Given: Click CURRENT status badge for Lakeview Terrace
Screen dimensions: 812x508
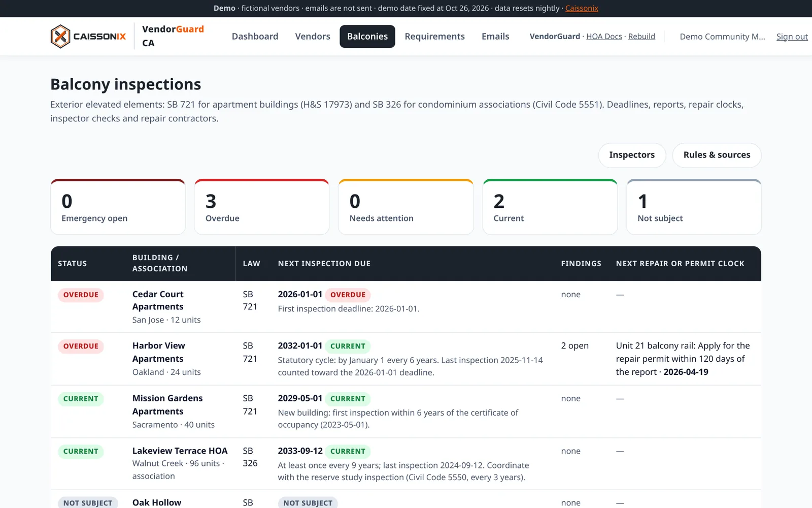Looking at the screenshot, I should click(81, 452).
